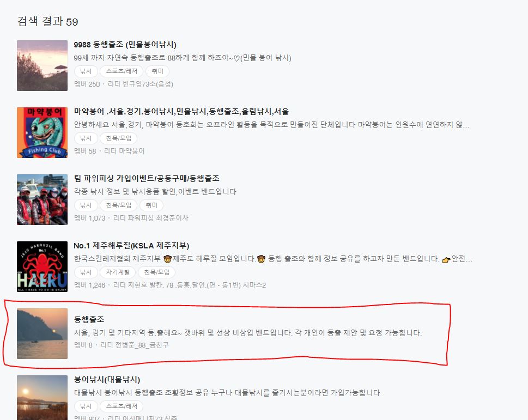Screen dimensions: 528x420
Task: Open the 붕어낚시(대물낚시) band title
Action: click(x=107, y=379)
